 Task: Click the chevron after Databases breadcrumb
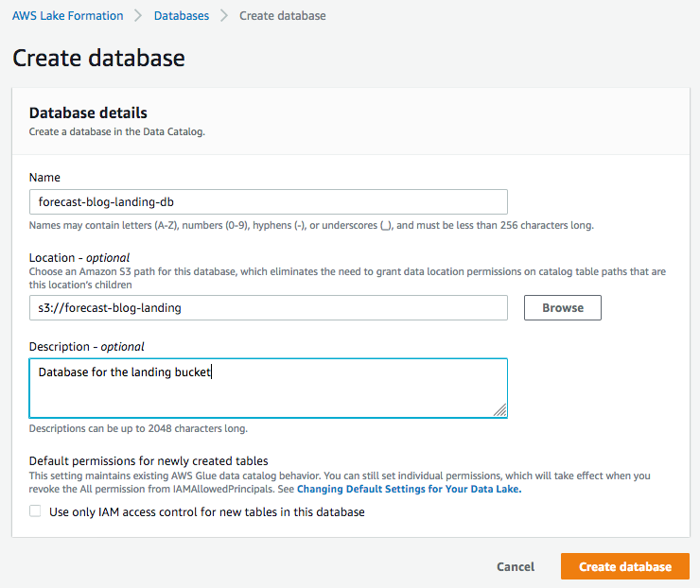click(224, 16)
